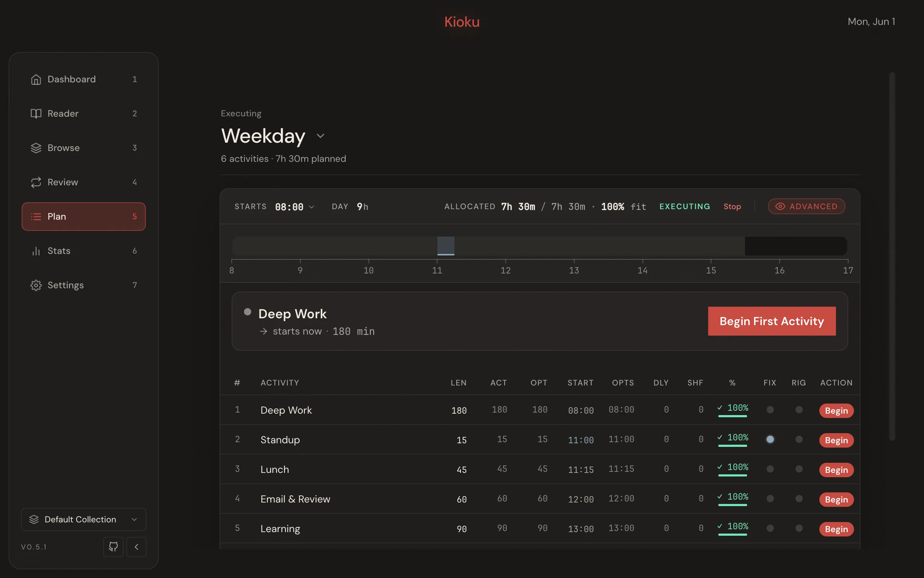Screen dimensions: 924x578
Task: Toggle RIG for Learning row
Action: 799,528
